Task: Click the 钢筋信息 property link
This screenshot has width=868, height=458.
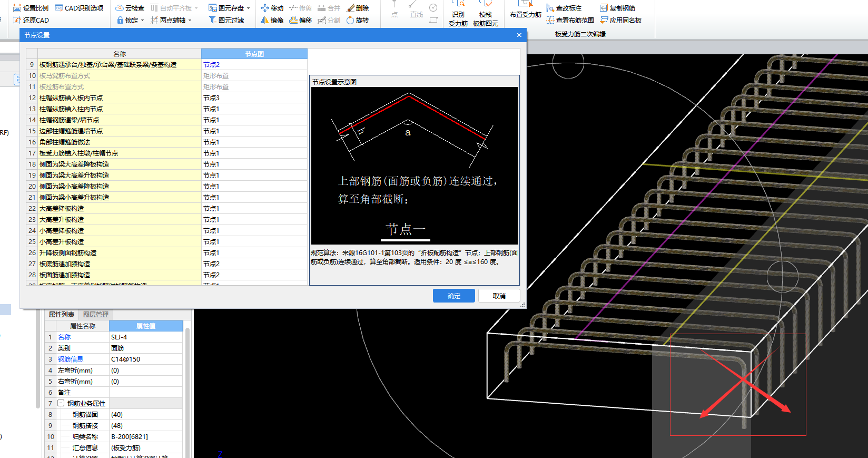Action: tap(71, 359)
